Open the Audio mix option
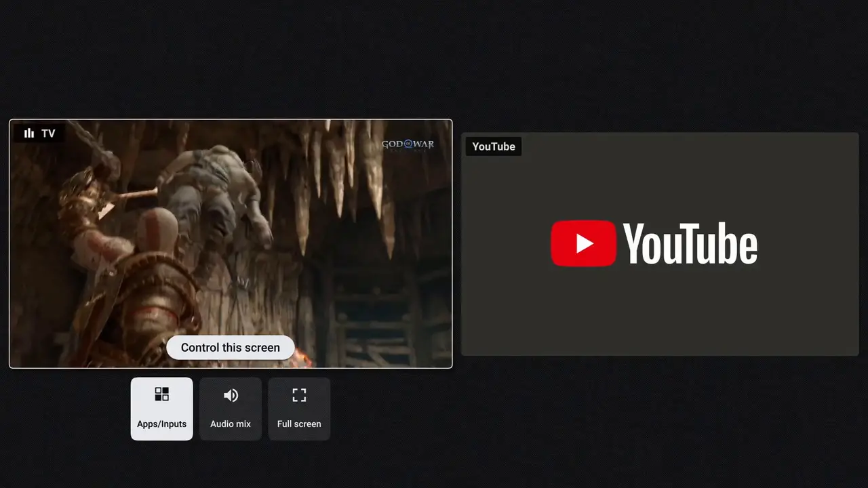This screenshot has width=868, height=488. (231, 409)
